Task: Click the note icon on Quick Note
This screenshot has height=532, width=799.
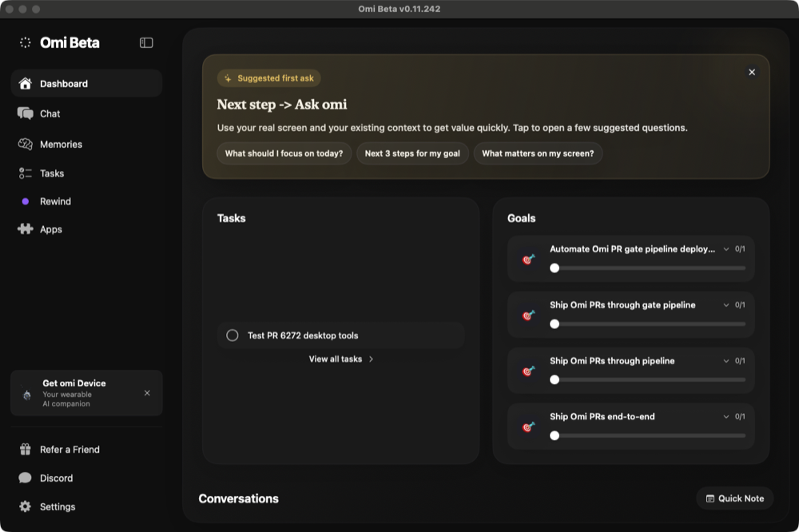Action: [x=710, y=499]
